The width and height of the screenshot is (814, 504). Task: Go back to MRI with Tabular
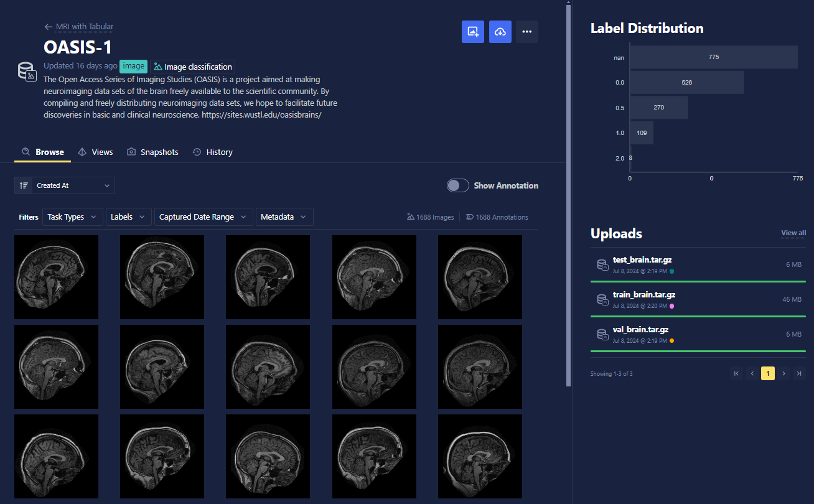click(x=85, y=27)
